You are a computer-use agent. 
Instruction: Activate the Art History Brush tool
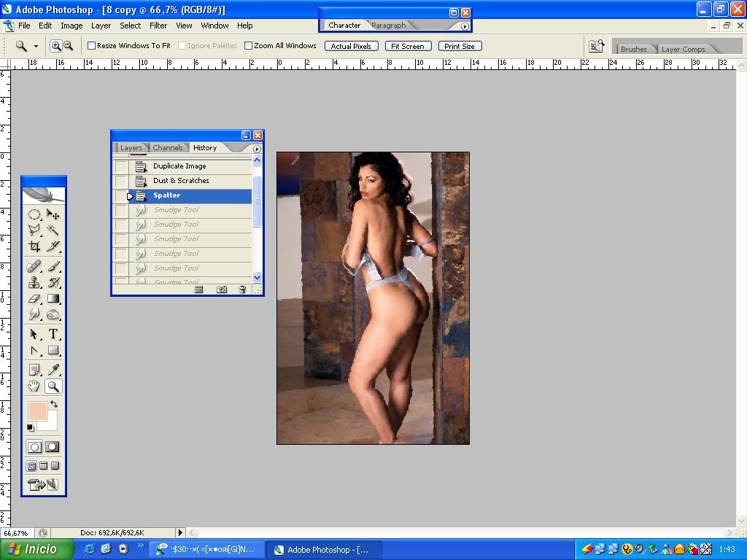[x=53, y=282]
